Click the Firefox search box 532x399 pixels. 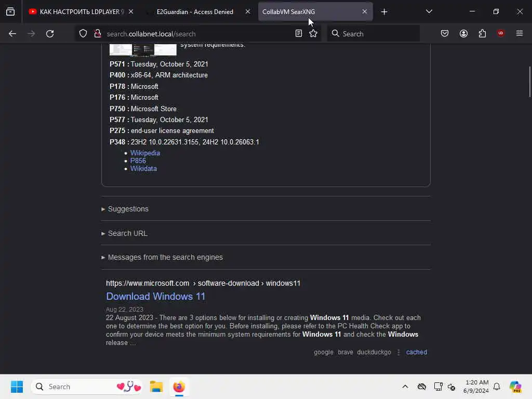coord(373,34)
